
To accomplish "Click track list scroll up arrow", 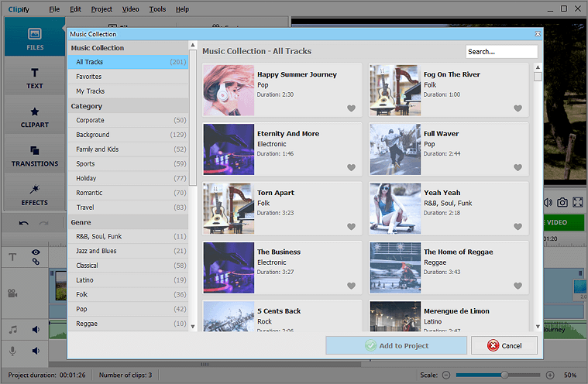I will coord(538,67).
